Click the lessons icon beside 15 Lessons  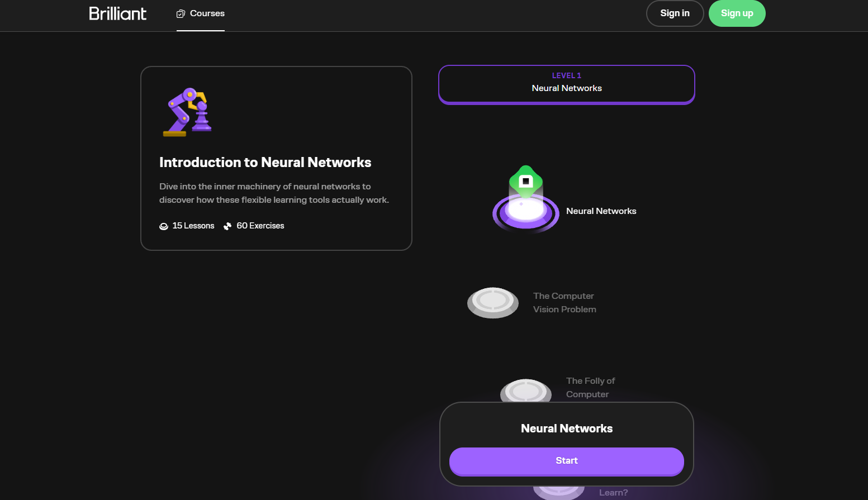coord(164,226)
